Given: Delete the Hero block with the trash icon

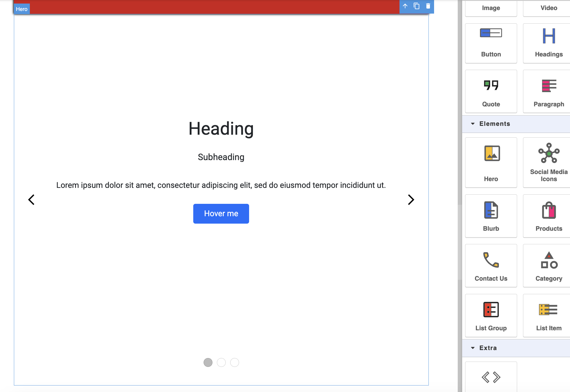Looking at the screenshot, I should tap(428, 6).
